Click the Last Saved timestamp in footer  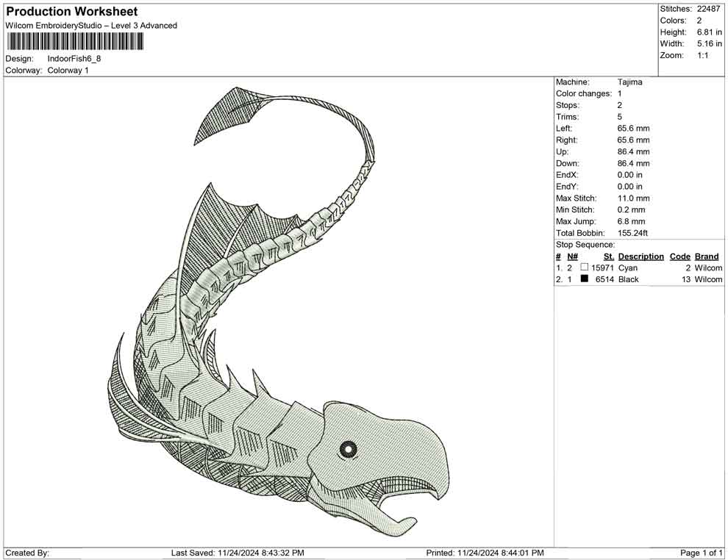tap(238, 553)
